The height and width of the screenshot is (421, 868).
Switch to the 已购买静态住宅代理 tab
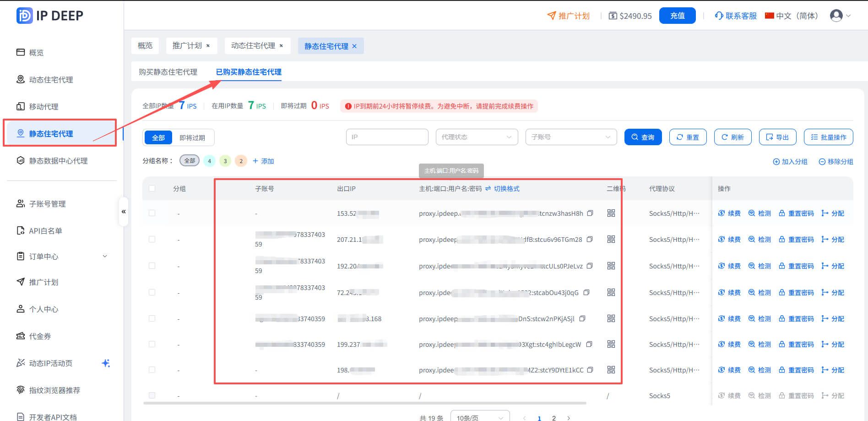[x=249, y=72]
